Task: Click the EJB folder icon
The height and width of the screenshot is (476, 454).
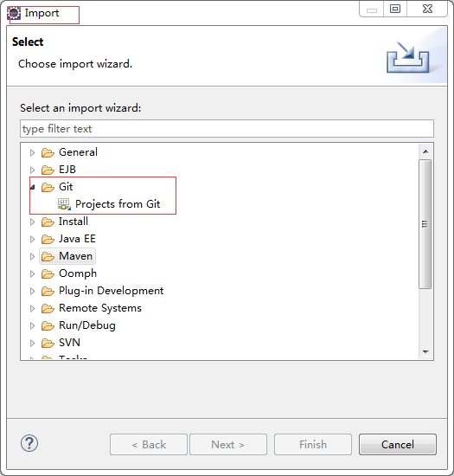Action: tap(48, 170)
